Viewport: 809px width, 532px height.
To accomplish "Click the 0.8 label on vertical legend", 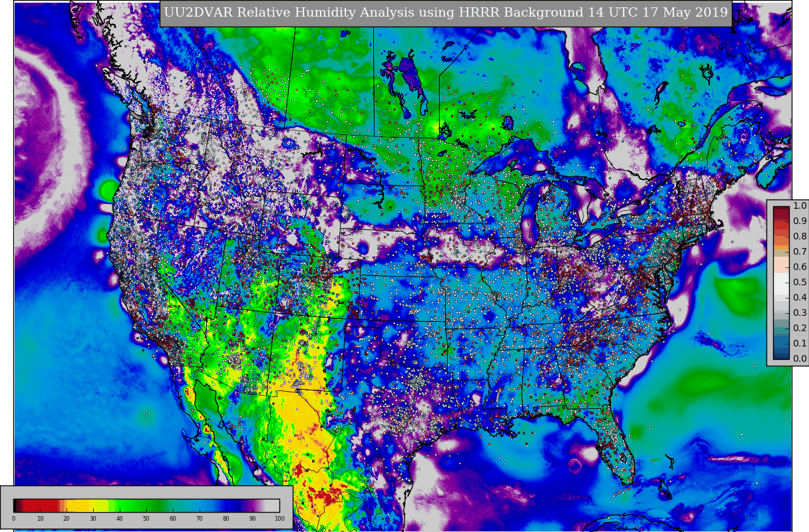I will (x=800, y=236).
